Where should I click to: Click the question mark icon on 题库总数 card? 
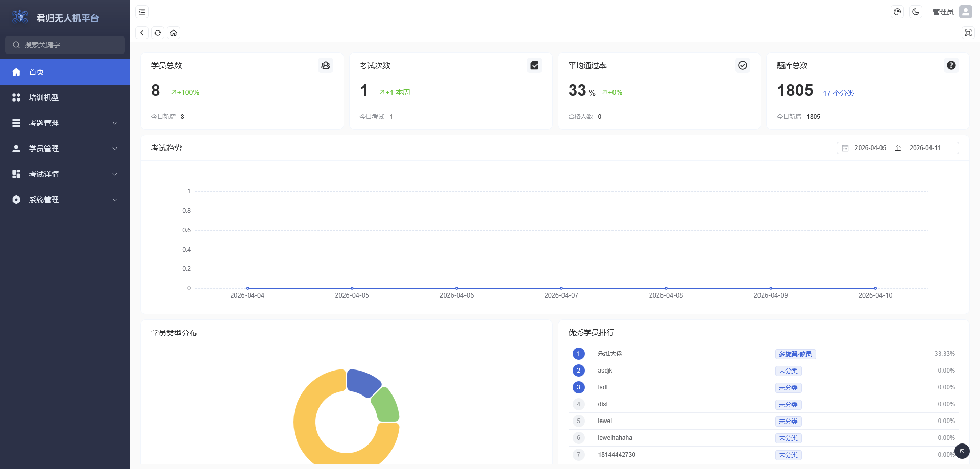pos(951,65)
